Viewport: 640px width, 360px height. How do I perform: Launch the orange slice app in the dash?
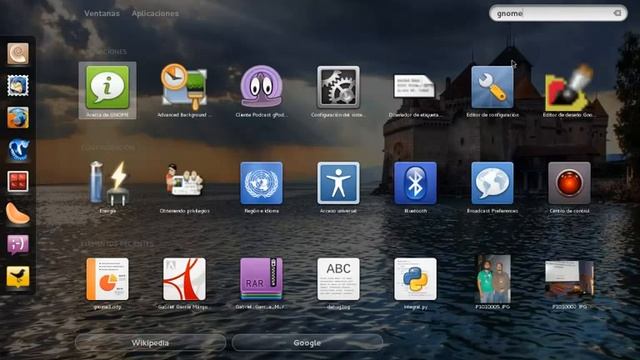pos(18,213)
